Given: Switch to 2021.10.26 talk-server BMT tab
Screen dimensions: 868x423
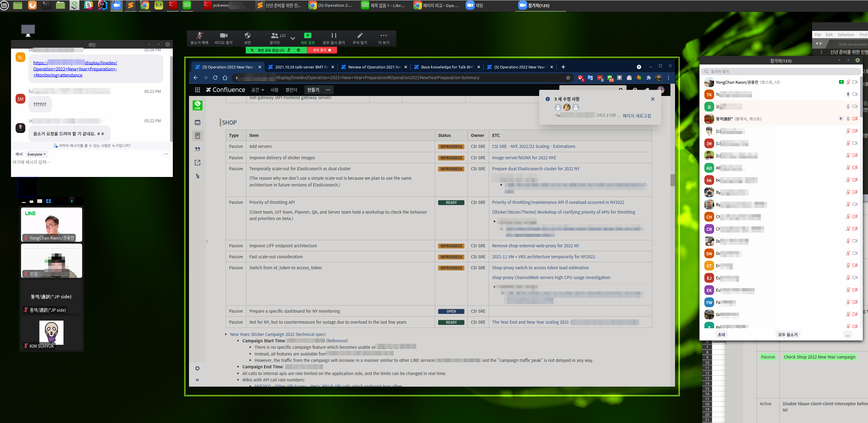Looking at the screenshot, I should coord(301,67).
